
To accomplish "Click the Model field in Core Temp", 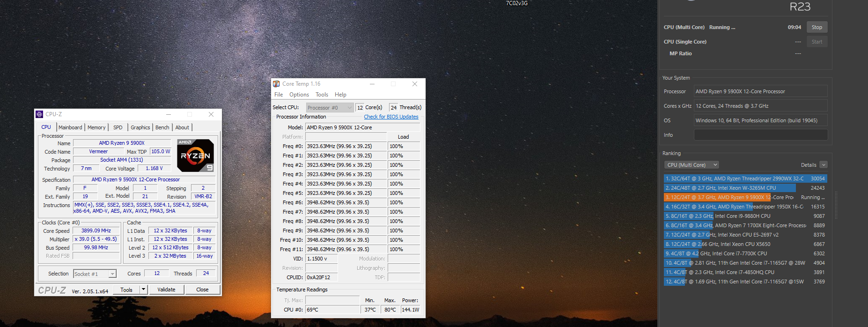I will pyautogui.click(x=362, y=127).
